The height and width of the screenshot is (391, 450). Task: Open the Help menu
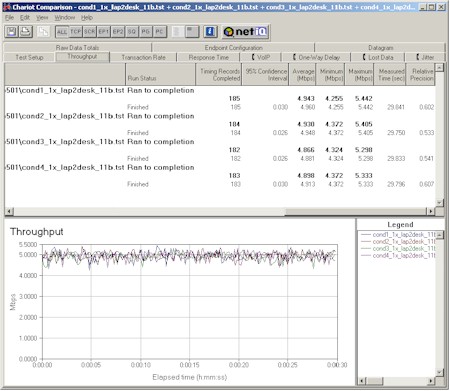87,18
